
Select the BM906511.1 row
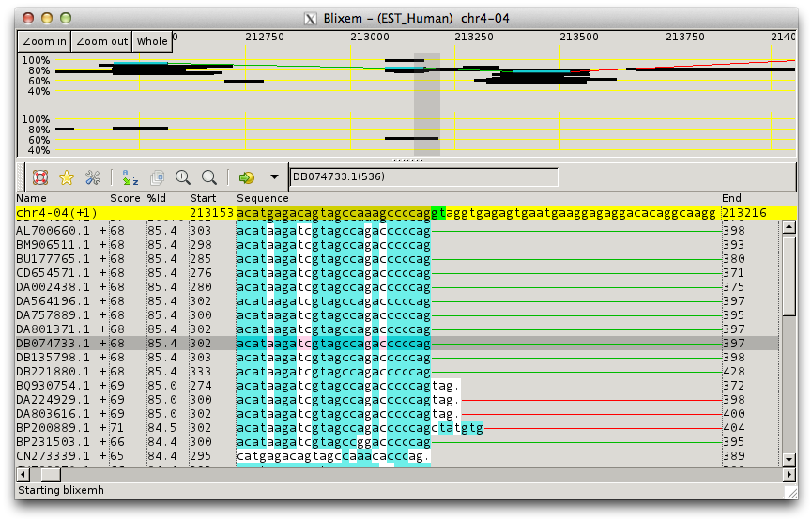click(397, 245)
